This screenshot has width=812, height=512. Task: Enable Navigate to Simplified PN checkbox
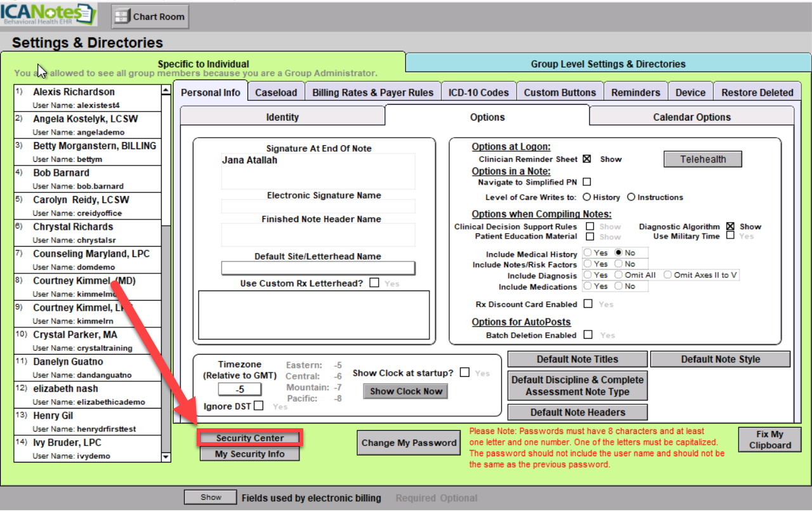click(587, 182)
